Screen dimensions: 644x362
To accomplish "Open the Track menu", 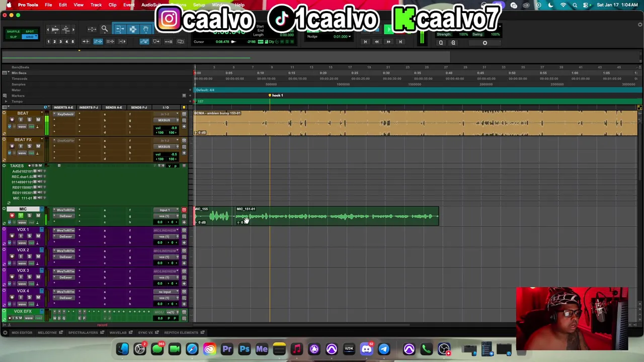I will click(x=96, y=5).
